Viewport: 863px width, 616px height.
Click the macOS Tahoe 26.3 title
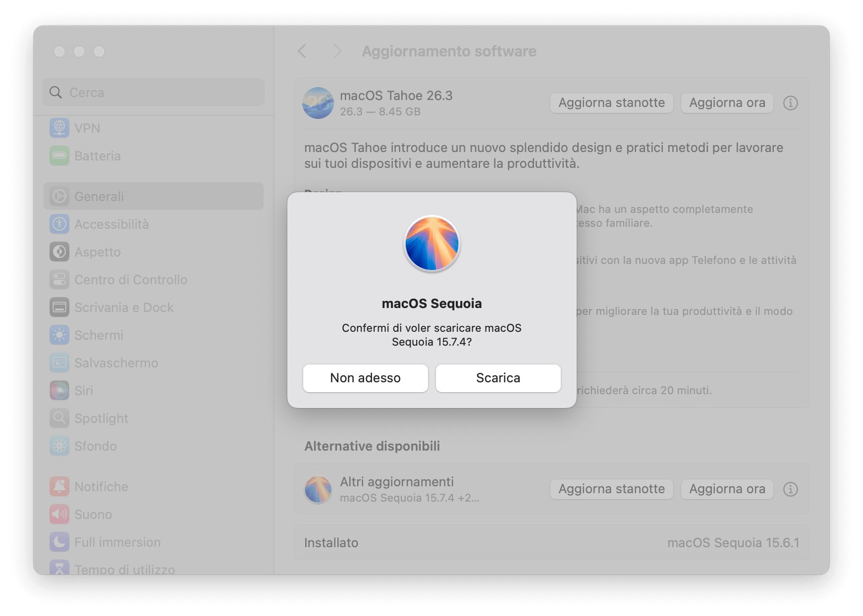point(396,96)
